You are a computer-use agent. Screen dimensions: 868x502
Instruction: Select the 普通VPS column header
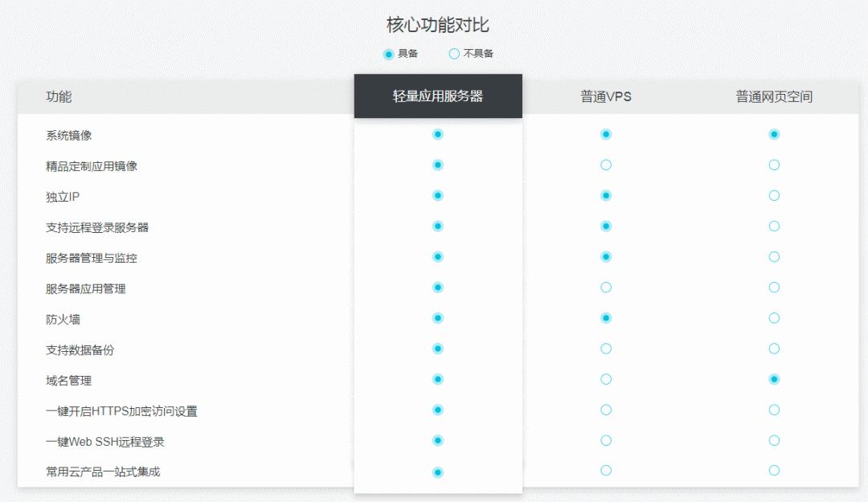(x=605, y=96)
